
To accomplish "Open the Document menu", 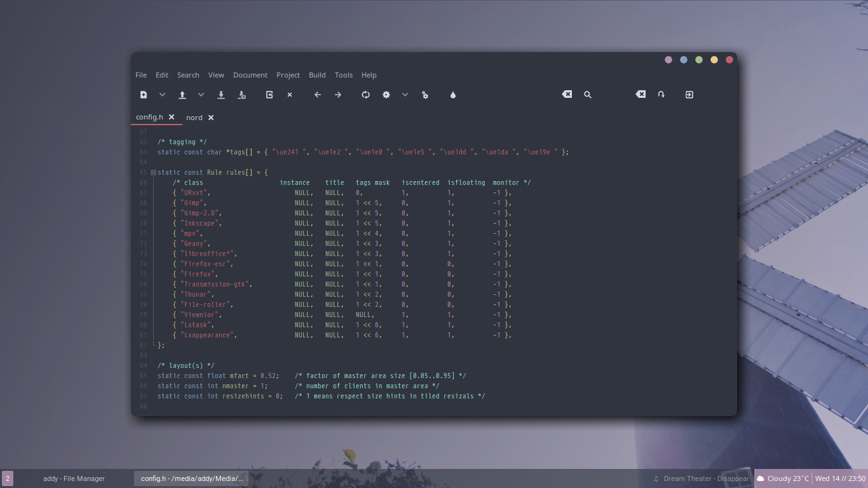I will 250,75.
